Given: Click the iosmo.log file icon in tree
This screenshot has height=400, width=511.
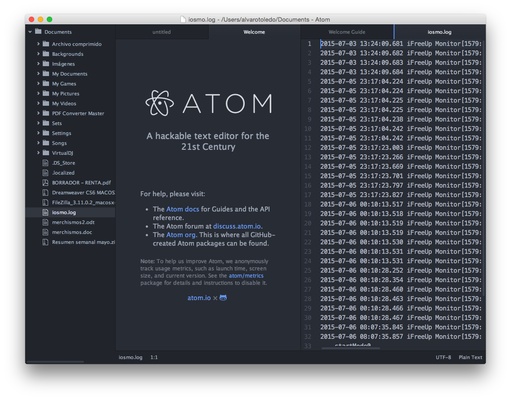Looking at the screenshot, I should pyautogui.click(x=45, y=212).
